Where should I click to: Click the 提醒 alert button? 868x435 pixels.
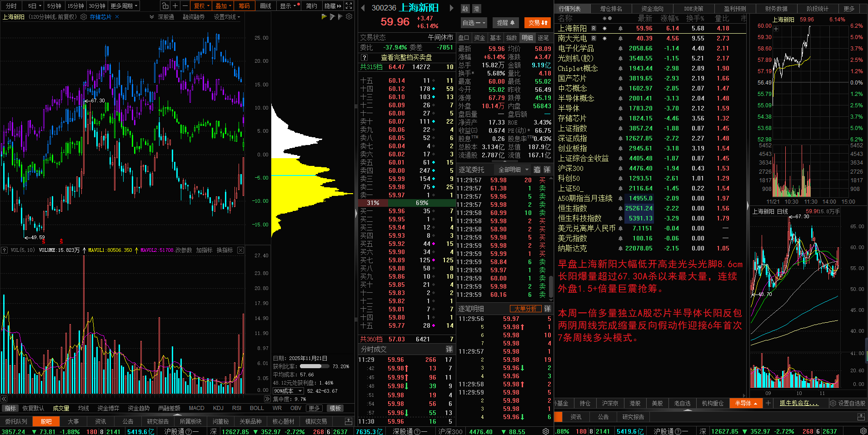[505, 22]
